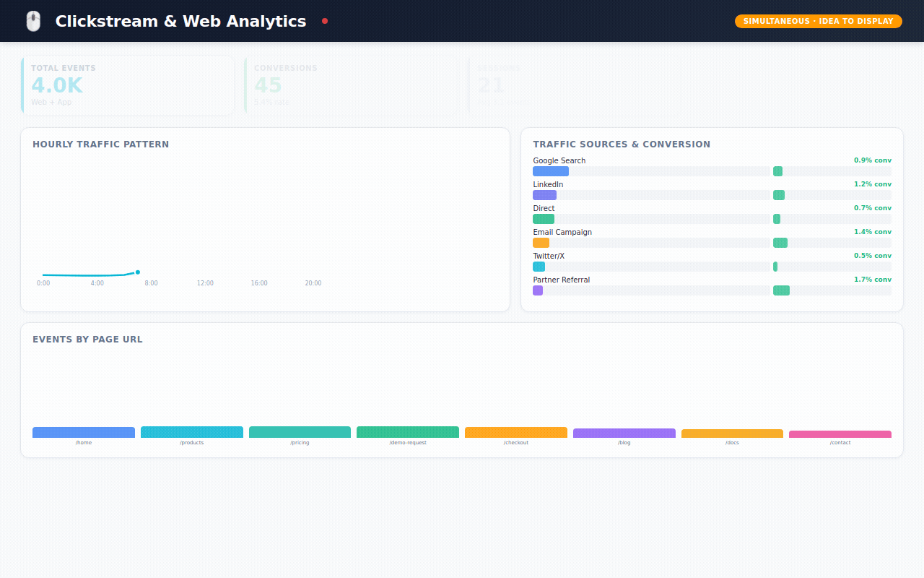Select the LinkedIn purple traffic bar
Viewport: 924px width, 578px height.
coord(544,195)
